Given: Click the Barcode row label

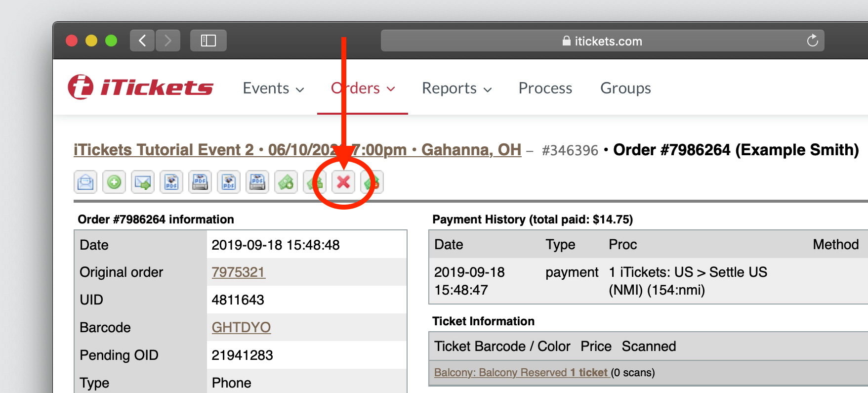Looking at the screenshot, I should point(105,328).
